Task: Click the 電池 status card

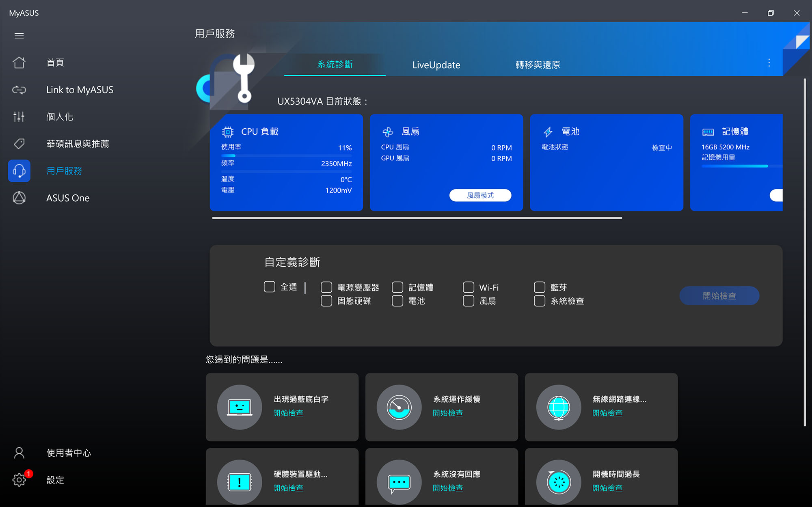Action: tap(607, 162)
